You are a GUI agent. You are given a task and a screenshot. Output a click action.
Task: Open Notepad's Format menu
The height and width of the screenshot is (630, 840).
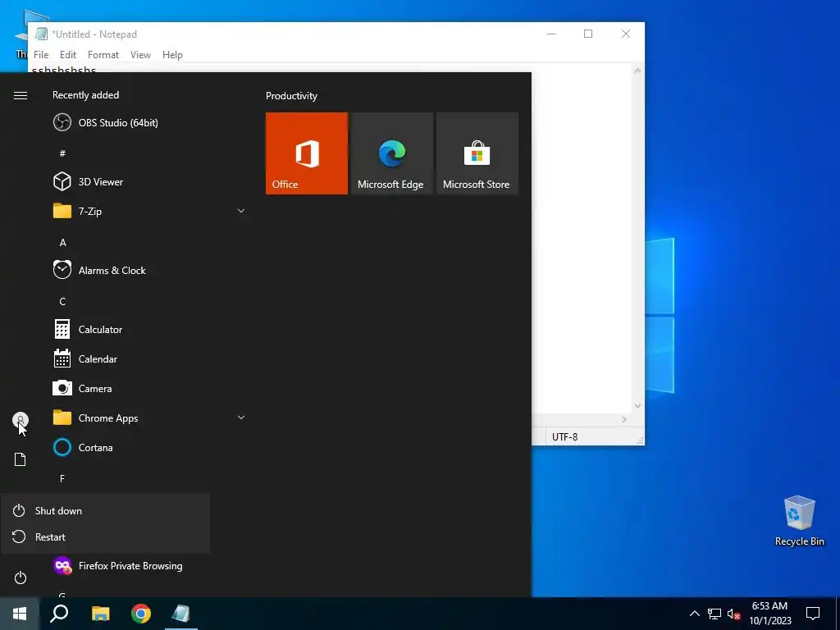point(103,55)
